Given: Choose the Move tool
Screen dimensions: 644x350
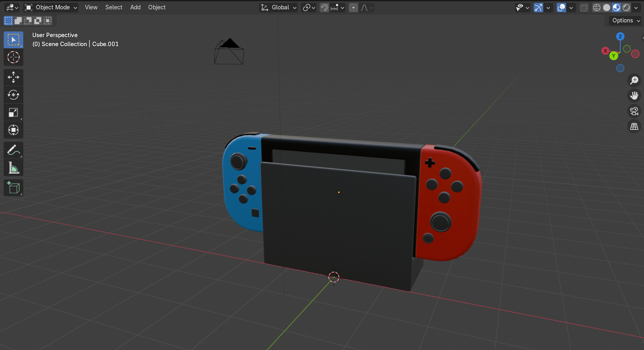Looking at the screenshot, I should [x=13, y=77].
